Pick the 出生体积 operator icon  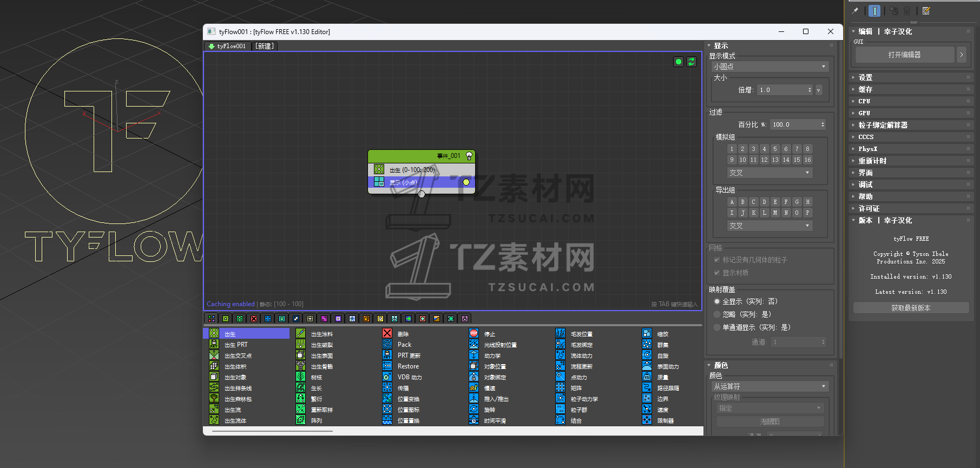pyautogui.click(x=214, y=366)
